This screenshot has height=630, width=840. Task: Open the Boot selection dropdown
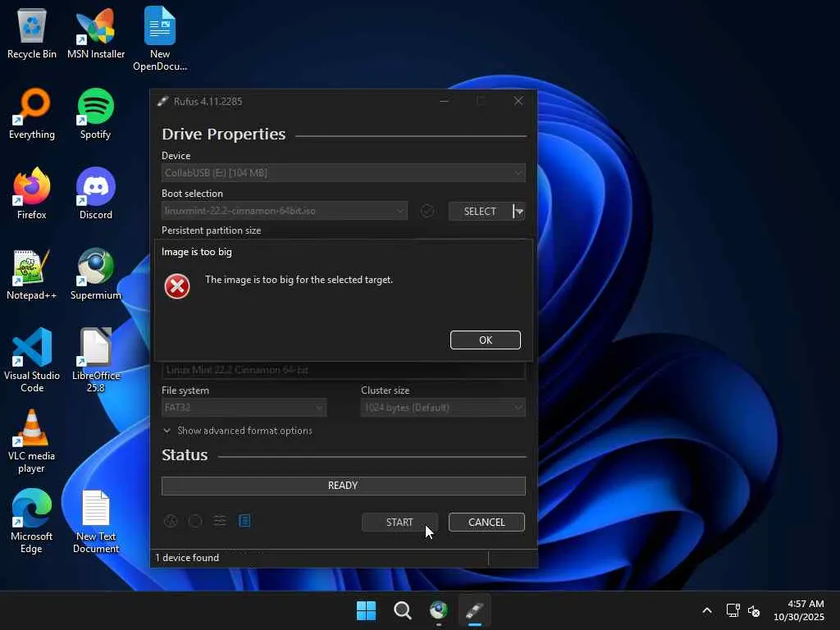point(285,211)
